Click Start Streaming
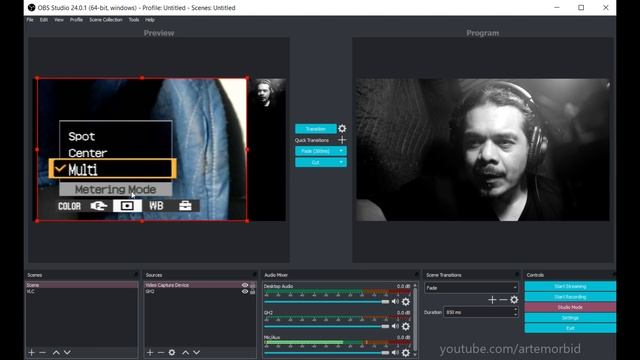Viewport: 640px width, 360px height. [570, 286]
